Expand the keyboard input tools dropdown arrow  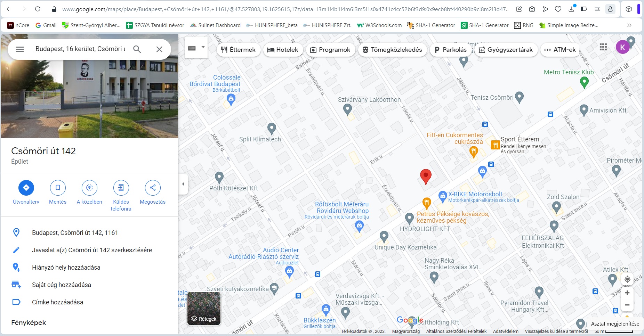[x=203, y=48]
